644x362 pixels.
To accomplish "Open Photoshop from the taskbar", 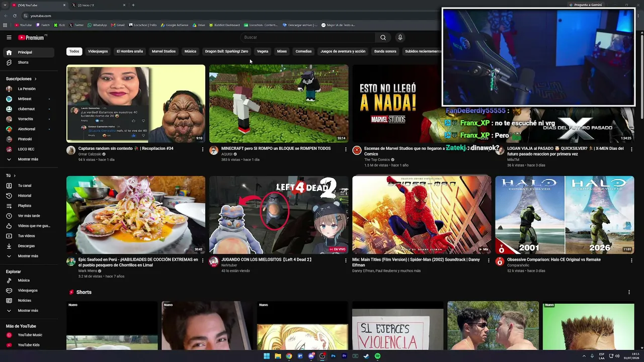I will (333, 356).
